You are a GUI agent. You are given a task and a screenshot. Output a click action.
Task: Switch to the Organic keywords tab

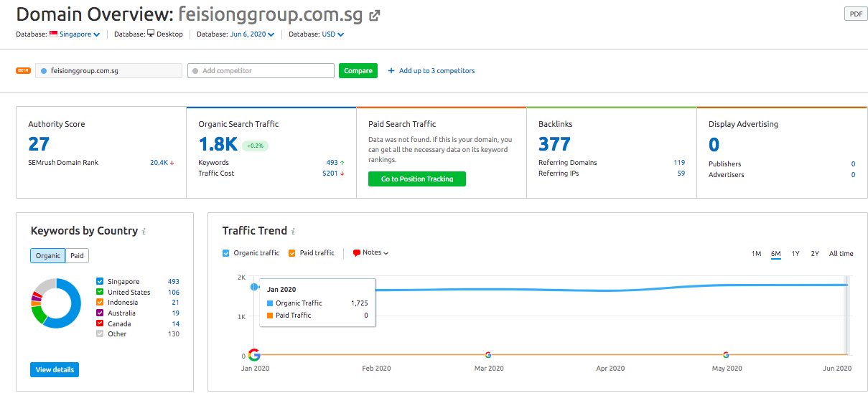(48, 255)
